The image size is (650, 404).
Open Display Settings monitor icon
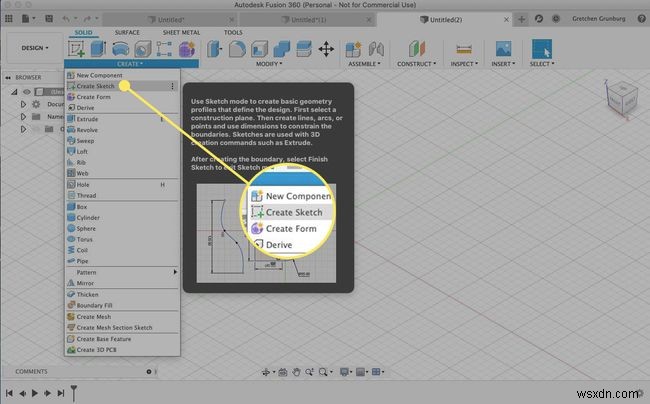click(344, 372)
